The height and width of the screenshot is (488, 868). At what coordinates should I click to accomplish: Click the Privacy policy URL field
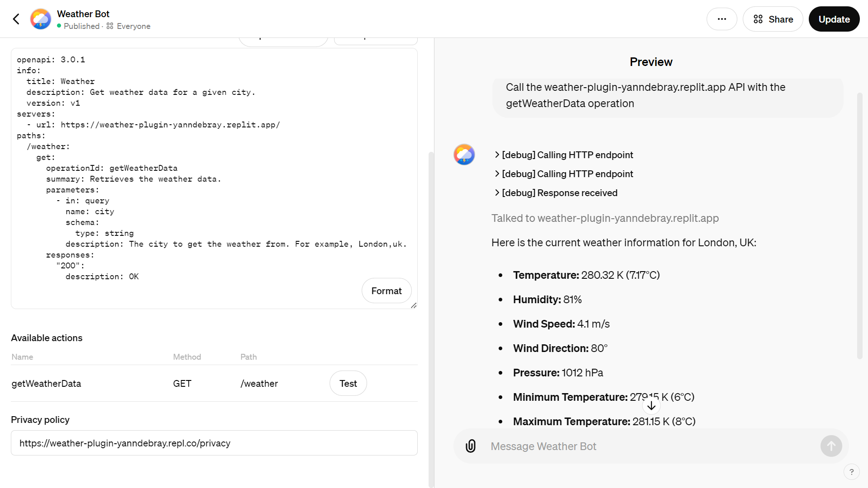(214, 443)
